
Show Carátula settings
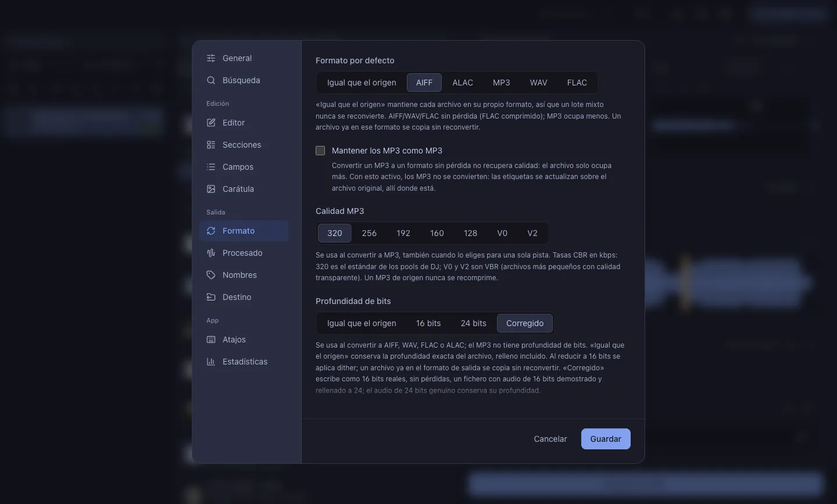tap(244, 189)
